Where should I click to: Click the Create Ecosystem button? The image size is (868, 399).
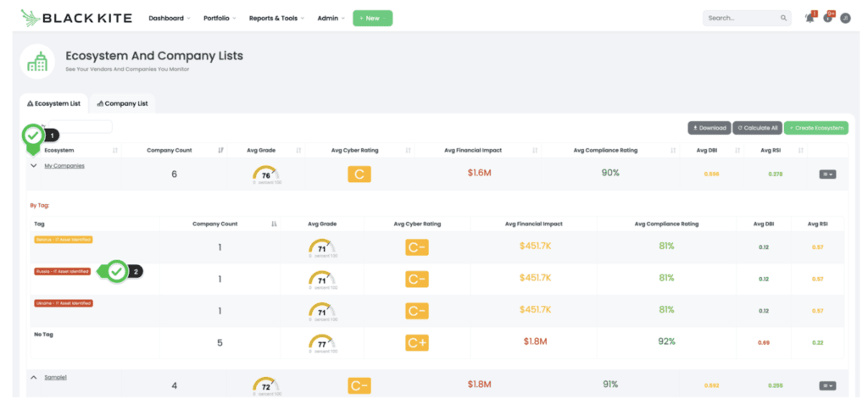(x=815, y=128)
